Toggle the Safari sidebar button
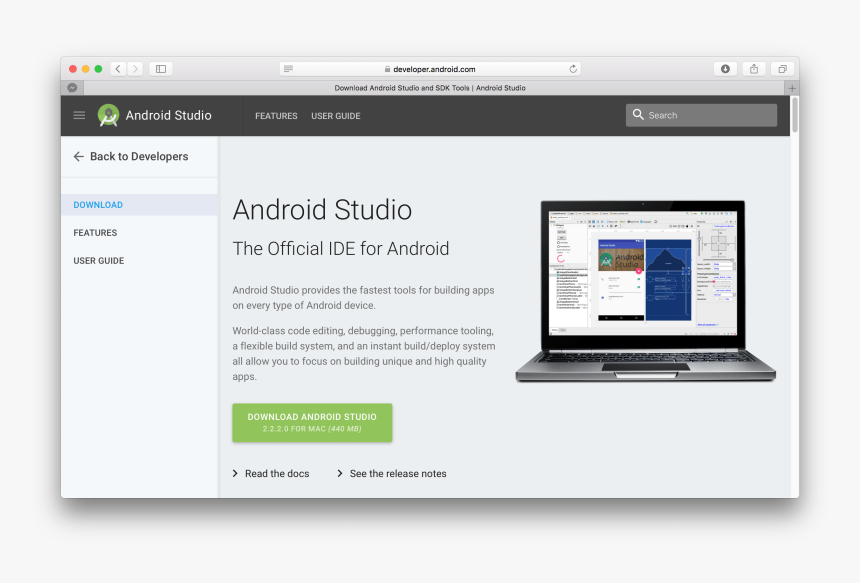860x583 pixels. click(x=161, y=69)
